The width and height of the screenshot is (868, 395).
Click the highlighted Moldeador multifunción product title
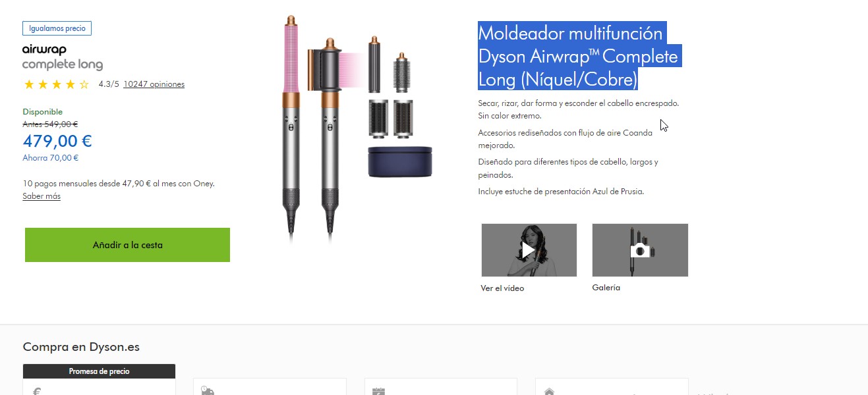(x=578, y=56)
